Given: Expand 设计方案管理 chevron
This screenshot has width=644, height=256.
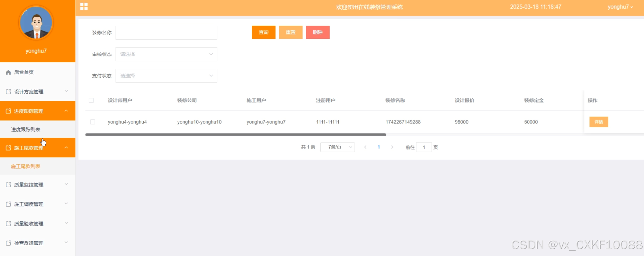Looking at the screenshot, I should tap(66, 91).
